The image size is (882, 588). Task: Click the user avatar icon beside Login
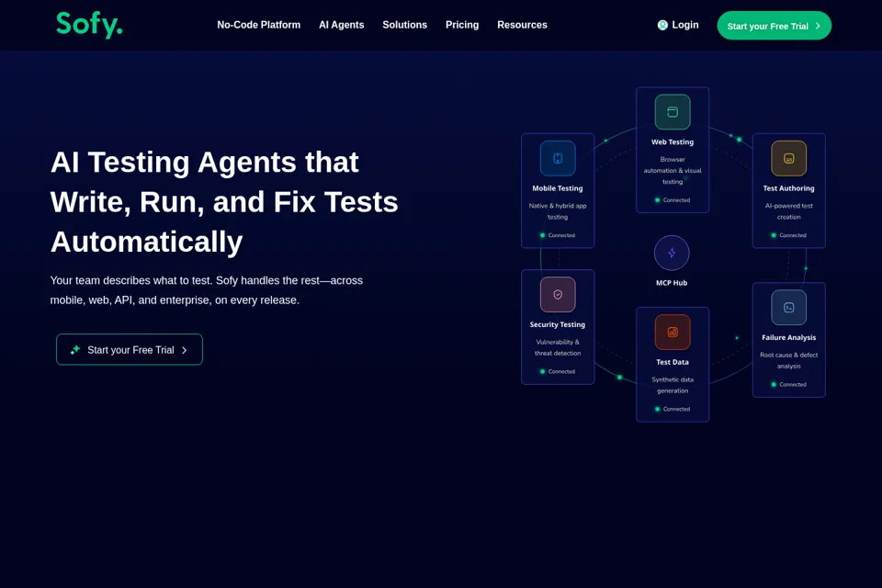click(x=662, y=25)
